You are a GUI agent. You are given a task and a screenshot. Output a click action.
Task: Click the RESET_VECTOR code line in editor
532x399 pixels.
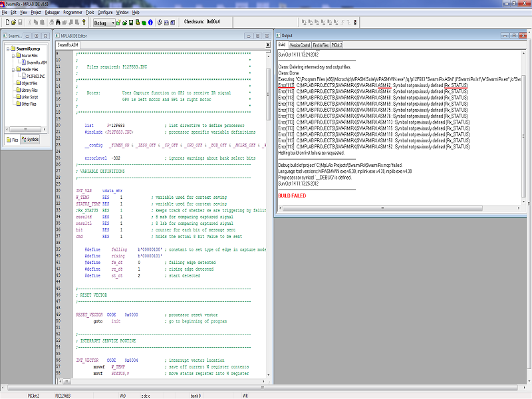(x=147, y=315)
